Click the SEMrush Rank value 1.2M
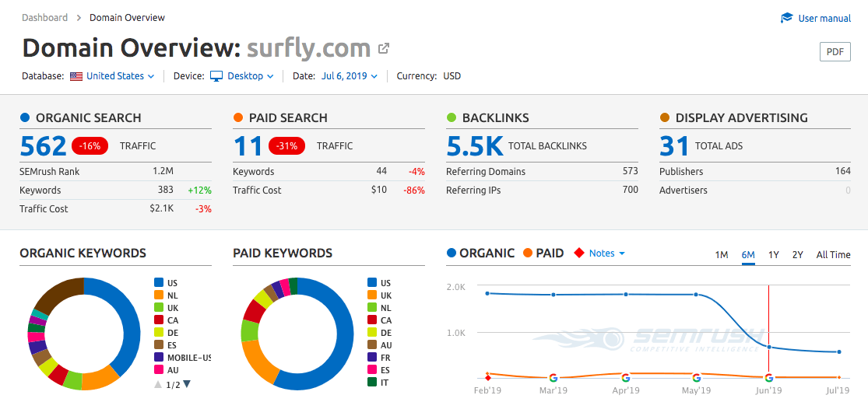 coord(163,171)
